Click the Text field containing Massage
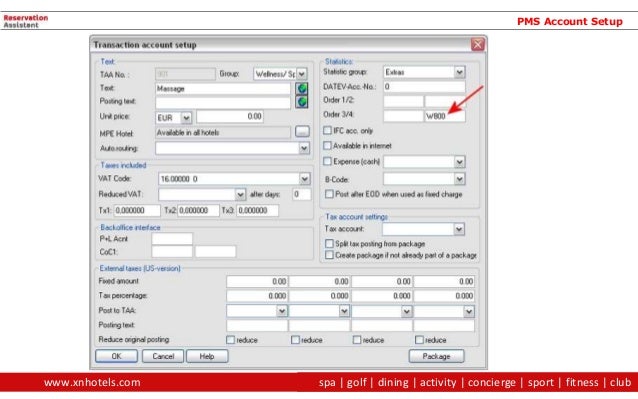This screenshot has width=638, height=399. coord(223,89)
